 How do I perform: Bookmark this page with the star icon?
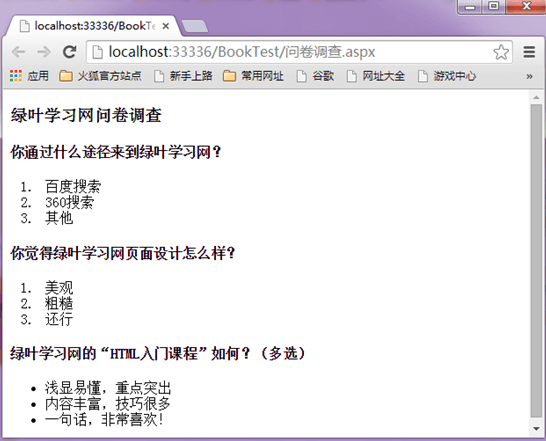(501, 52)
